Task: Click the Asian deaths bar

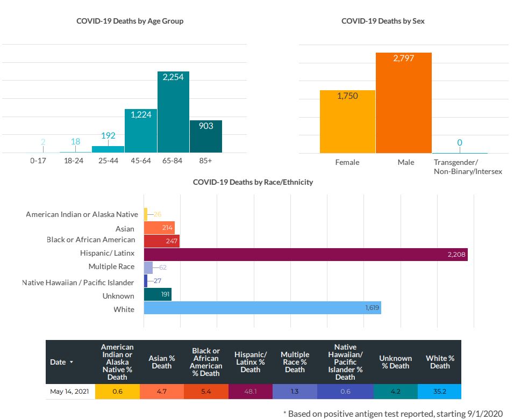Action: [x=159, y=228]
